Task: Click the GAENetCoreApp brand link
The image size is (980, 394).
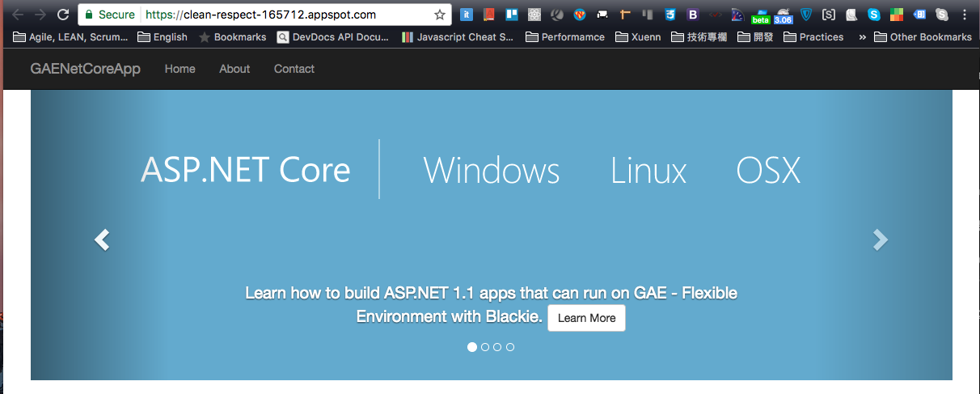Action: click(x=85, y=69)
